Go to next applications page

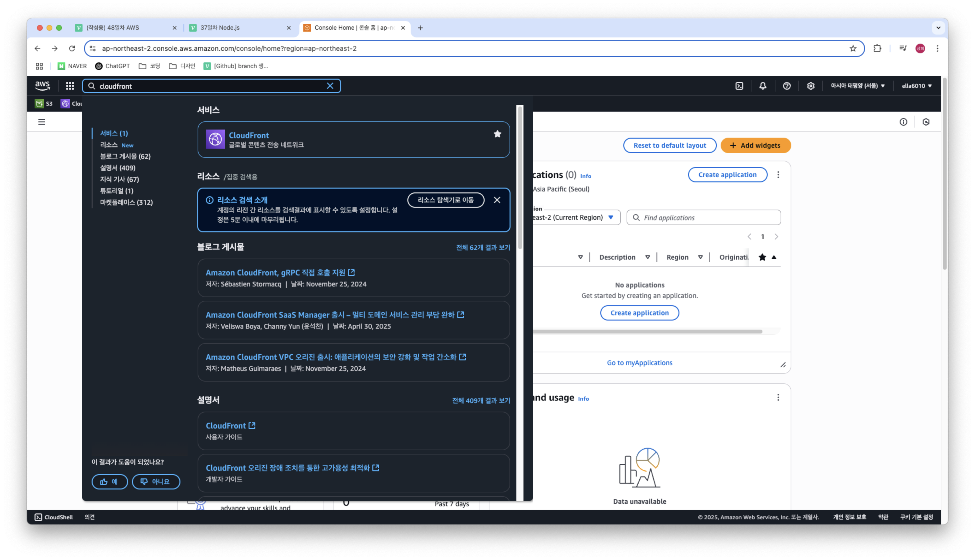click(776, 237)
